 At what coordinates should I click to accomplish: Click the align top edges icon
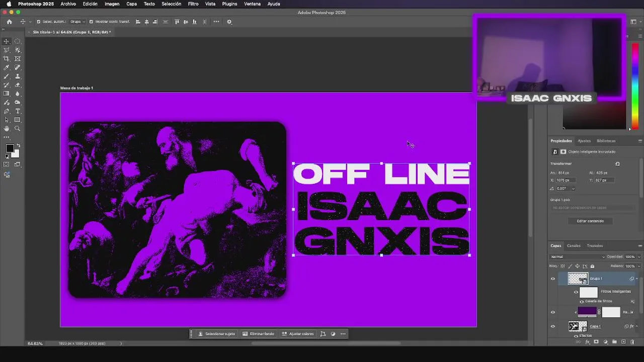pos(177,22)
